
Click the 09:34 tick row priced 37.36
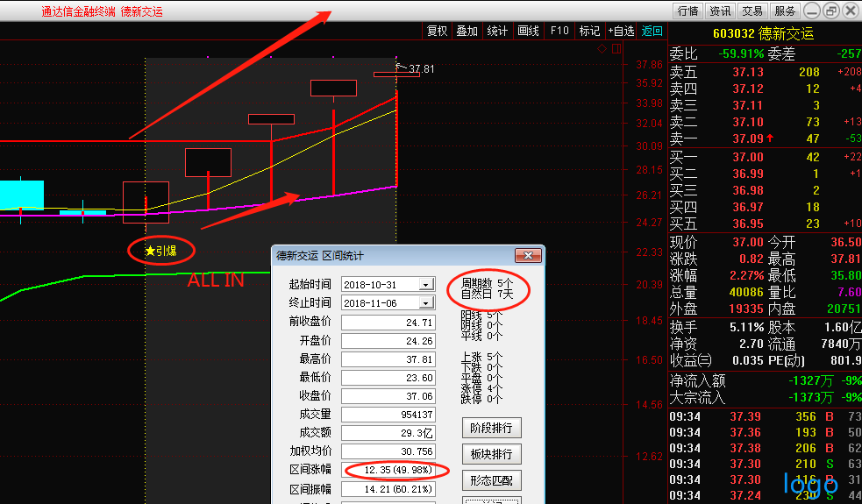click(766, 432)
